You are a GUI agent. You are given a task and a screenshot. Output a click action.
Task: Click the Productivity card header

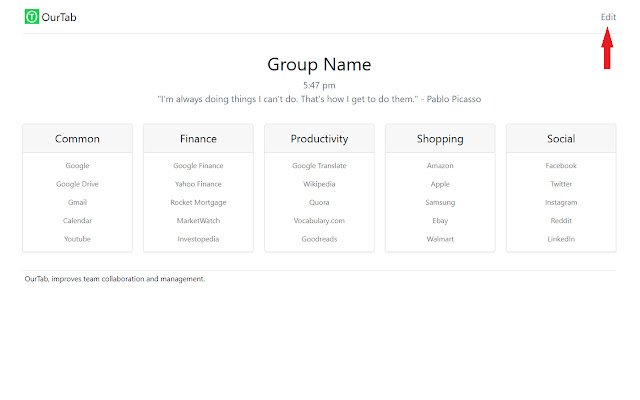319,139
